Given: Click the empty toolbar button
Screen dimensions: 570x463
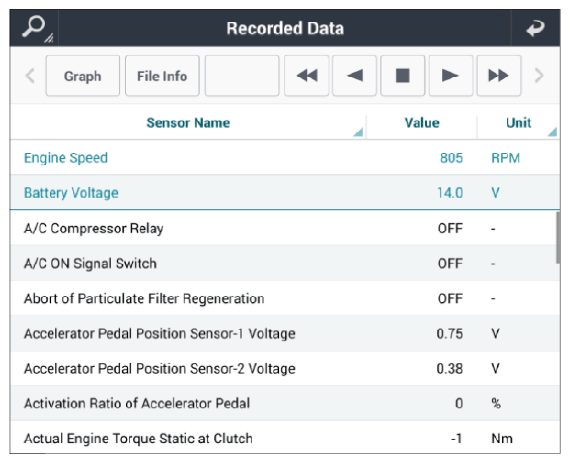Looking at the screenshot, I should point(242,76).
